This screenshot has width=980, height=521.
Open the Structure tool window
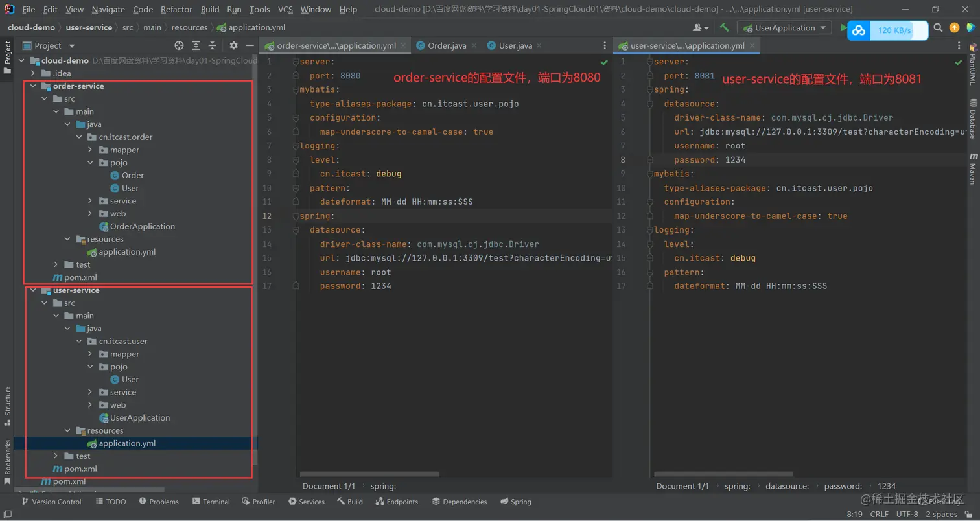[7, 406]
